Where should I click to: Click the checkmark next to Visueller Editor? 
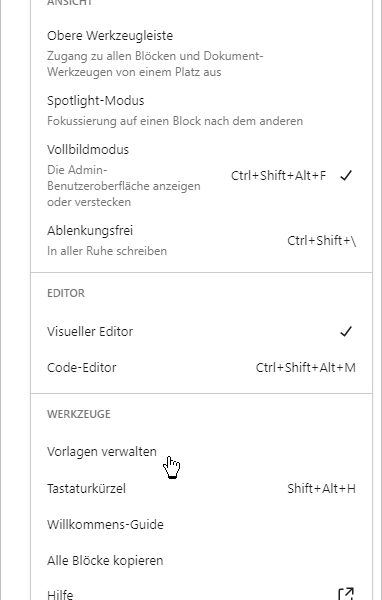346,331
